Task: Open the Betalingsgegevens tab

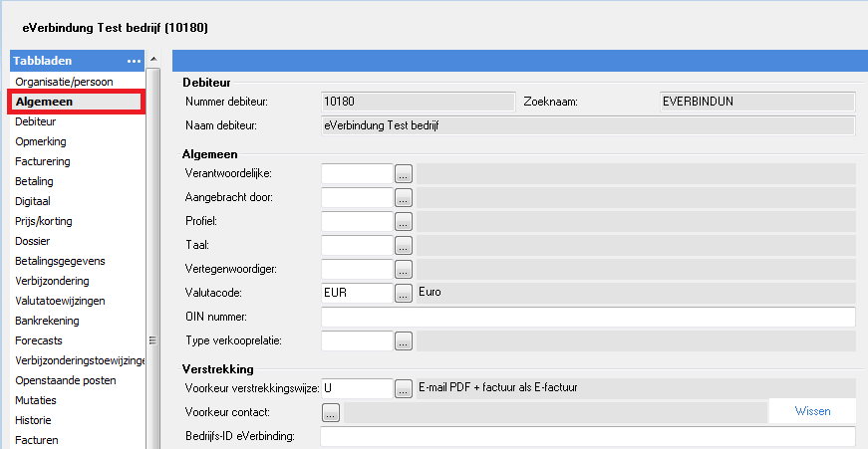Action: coord(60,261)
